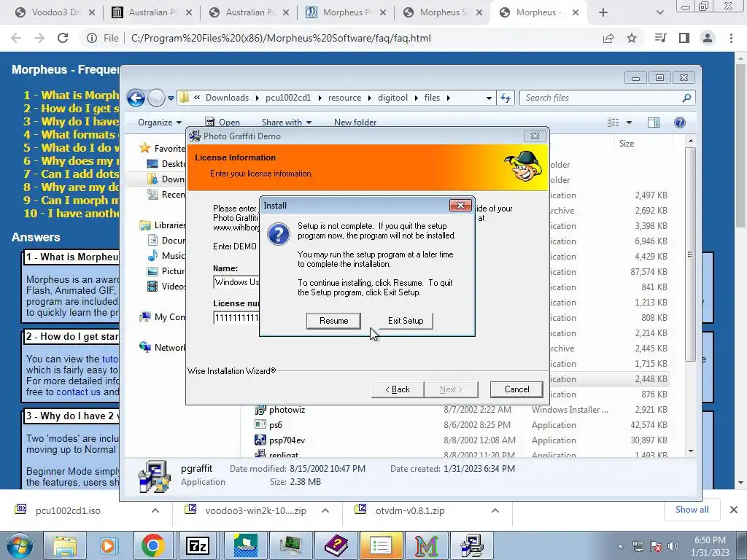The height and width of the screenshot is (560, 747).
Task: Open the Chrome profile icon
Action: [x=708, y=38]
